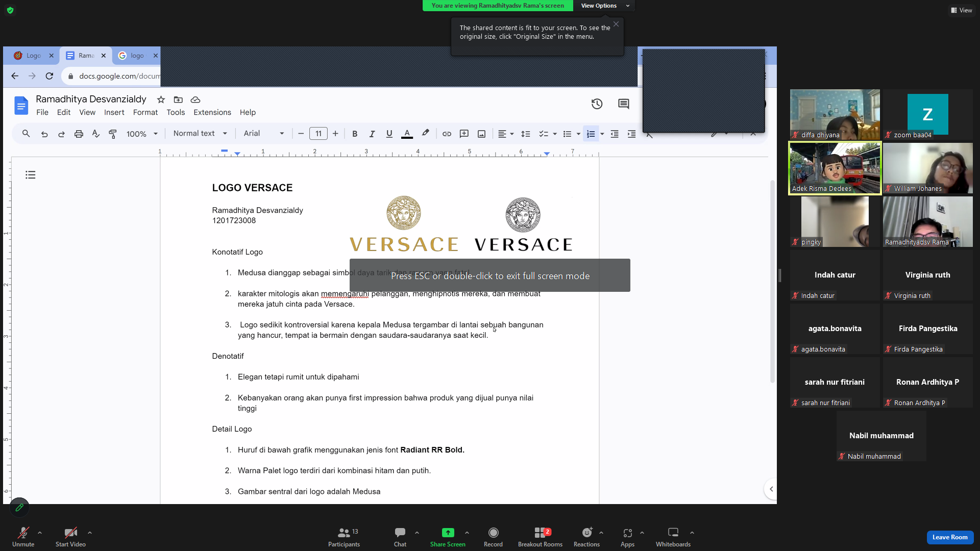
Task: Redo the last edit
Action: [61, 134]
